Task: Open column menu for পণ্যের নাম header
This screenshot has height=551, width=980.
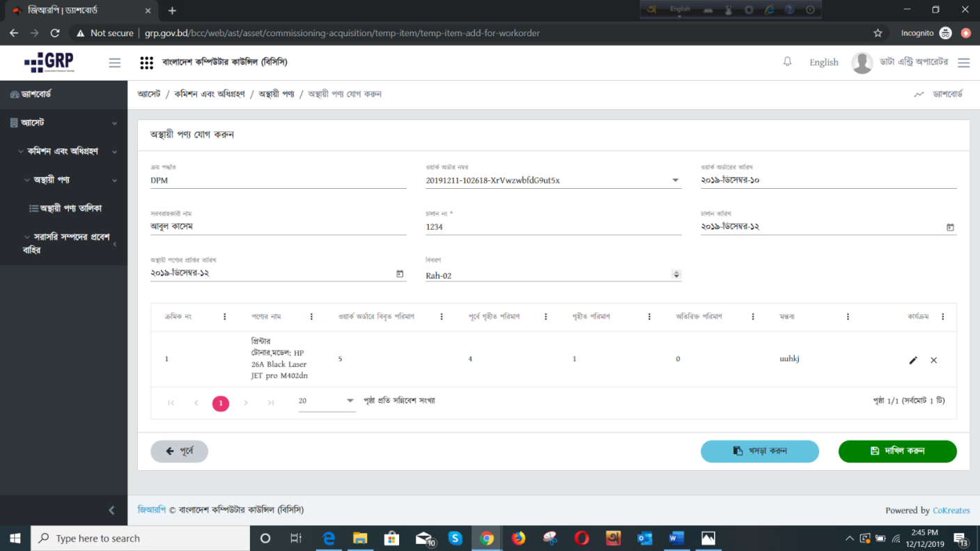Action: point(311,317)
